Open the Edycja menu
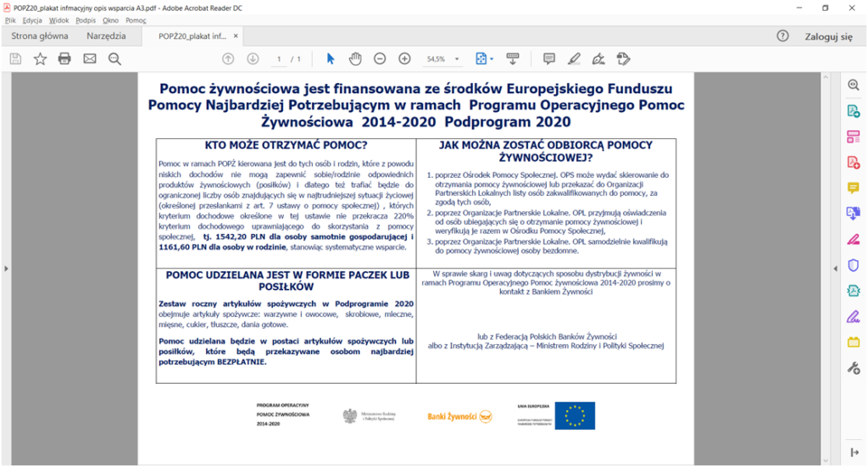 (33, 19)
